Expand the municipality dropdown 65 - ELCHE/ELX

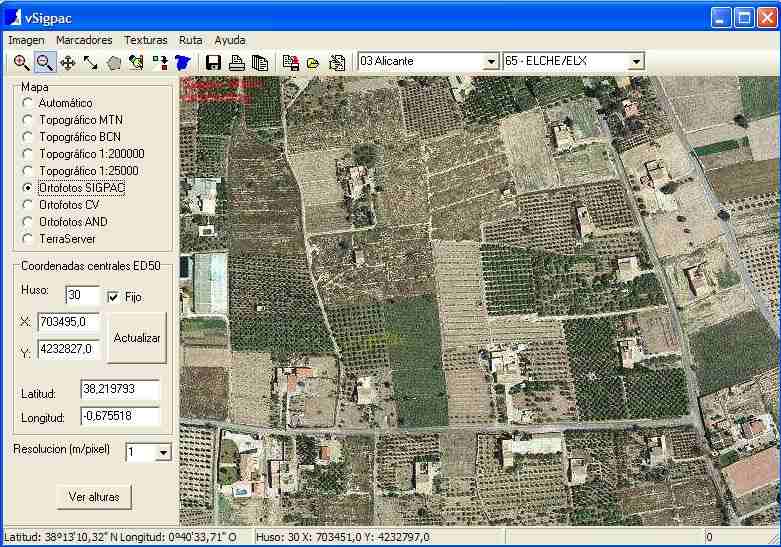pyautogui.click(x=636, y=62)
